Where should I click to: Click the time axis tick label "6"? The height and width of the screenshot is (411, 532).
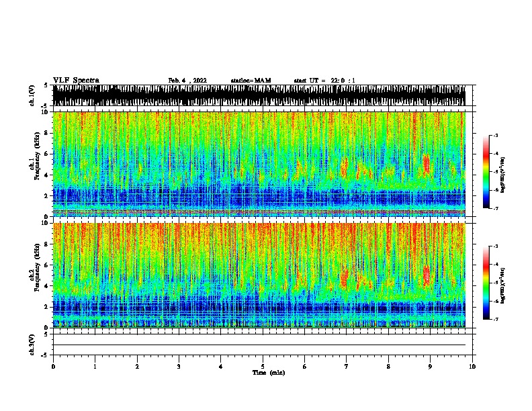(305, 367)
